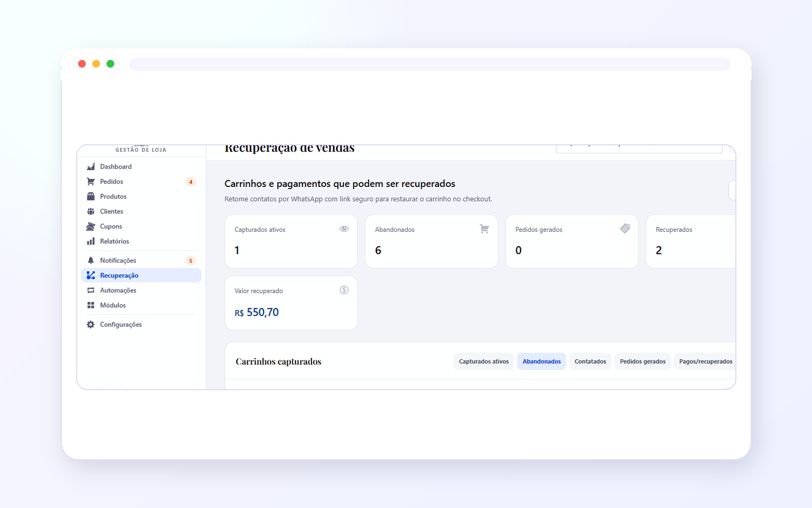This screenshot has height=508, width=812.
Task: Click the browser address bar
Action: point(429,64)
